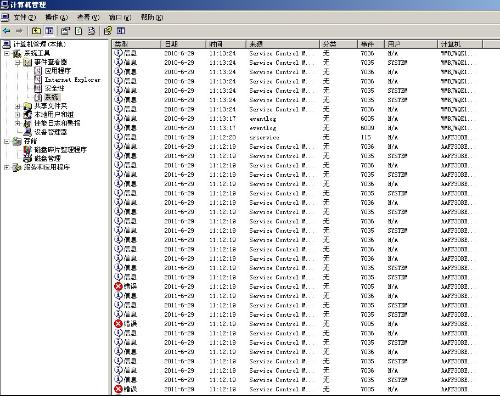This screenshot has height=396, width=500.
Task: Open the 帮助 menu
Action: pos(152,17)
